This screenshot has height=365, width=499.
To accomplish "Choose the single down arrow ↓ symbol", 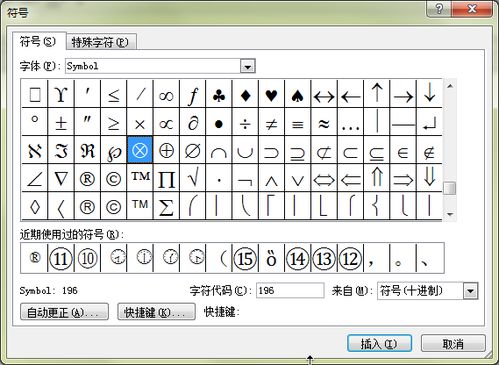I will coord(430,94).
